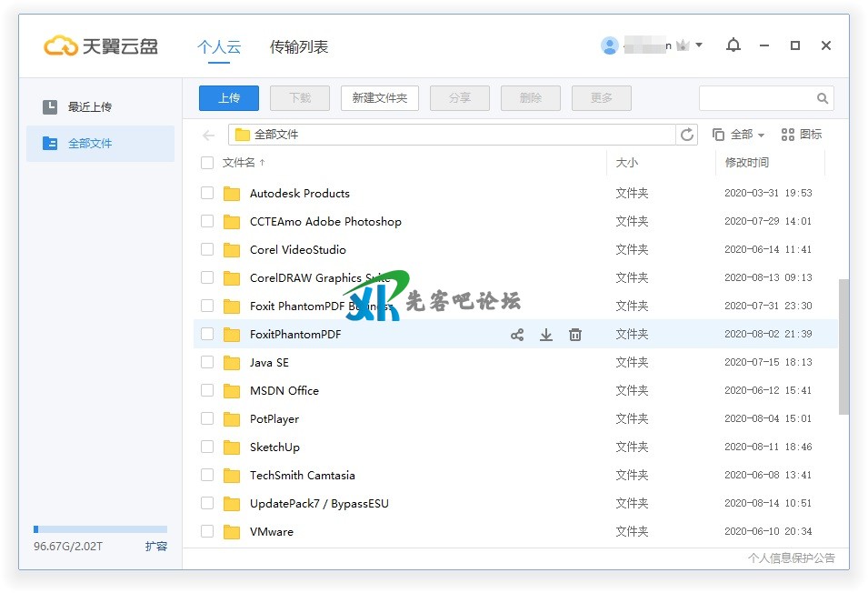The width and height of the screenshot is (868, 593).
Task: Open the user account dropdown arrow
Action: tap(699, 45)
